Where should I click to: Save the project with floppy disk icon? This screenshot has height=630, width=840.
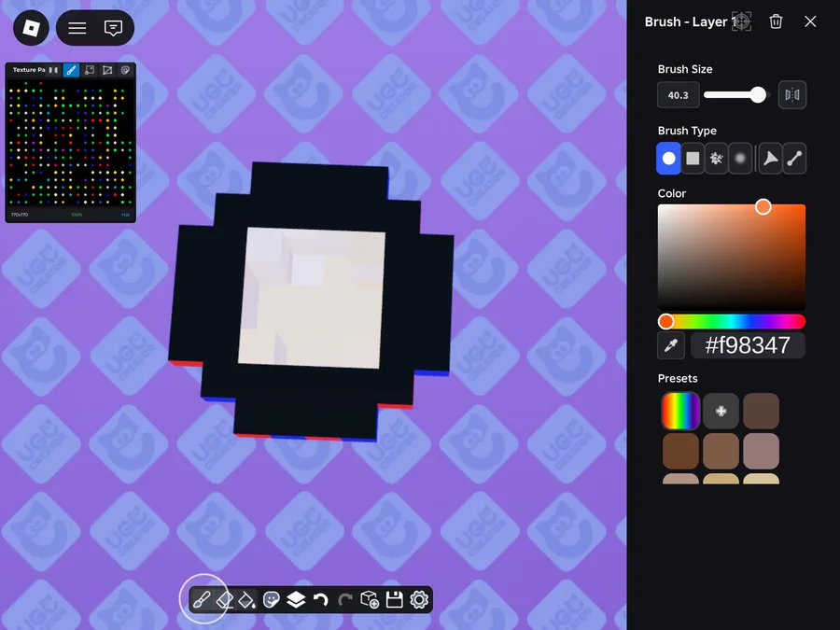pos(394,599)
